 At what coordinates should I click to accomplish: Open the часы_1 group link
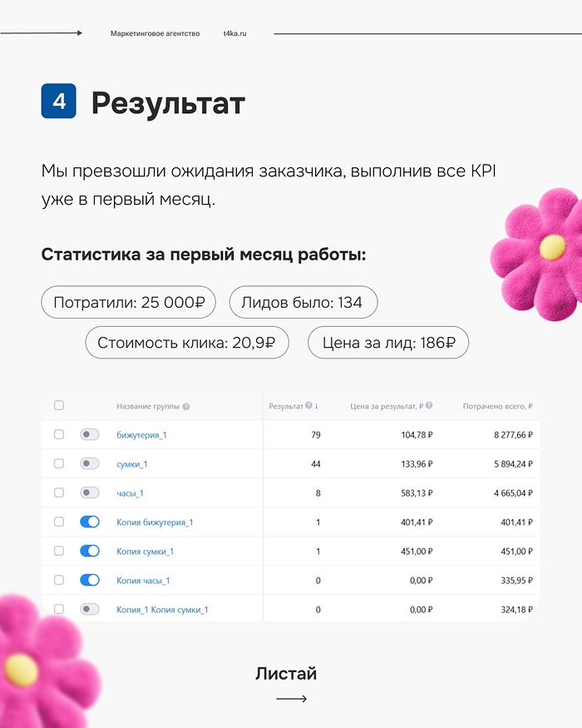[x=130, y=493]
